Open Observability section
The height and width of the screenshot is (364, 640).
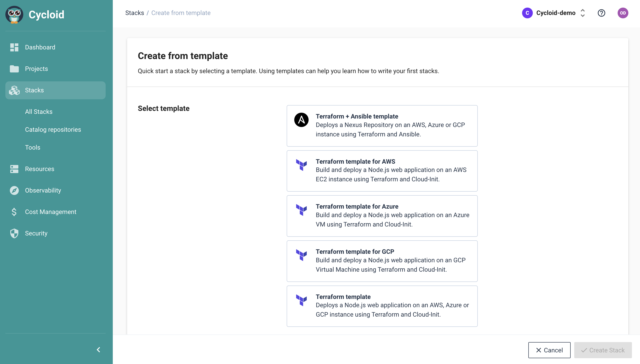(x=55, y=190)
